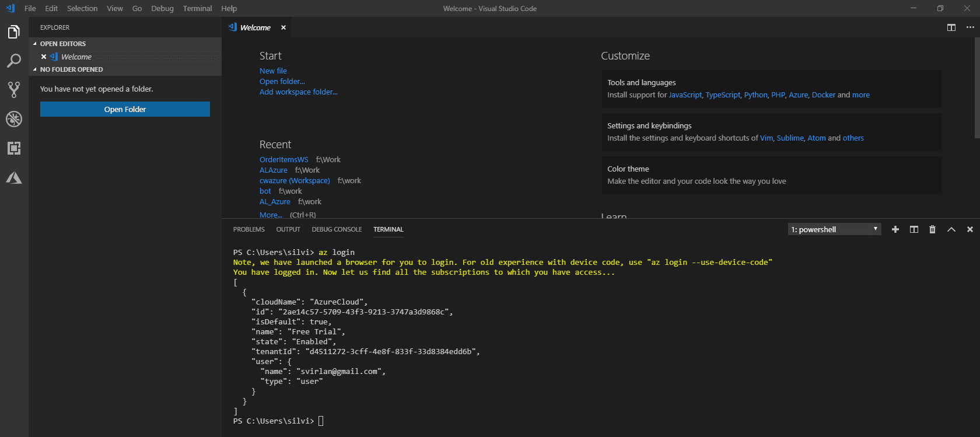The image size is (980, 437).
Task: Open the File menu
Action: point(30,8)
